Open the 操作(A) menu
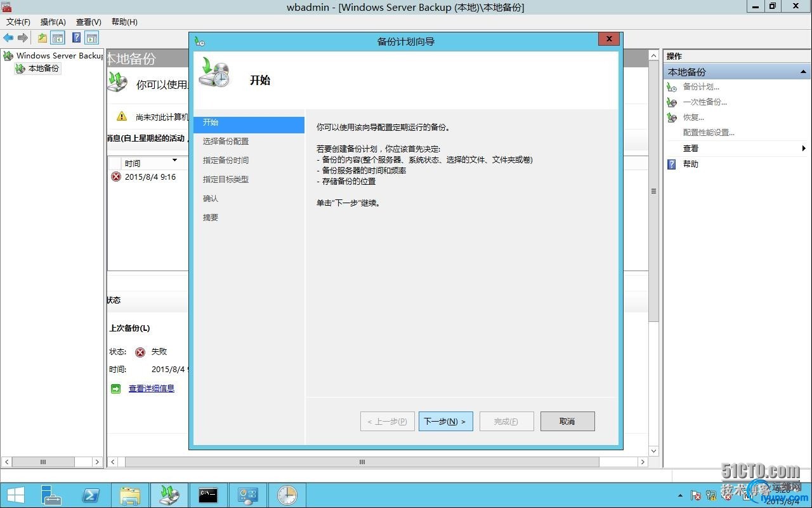Viewport: 812px width, 508px height. (53, 22)
